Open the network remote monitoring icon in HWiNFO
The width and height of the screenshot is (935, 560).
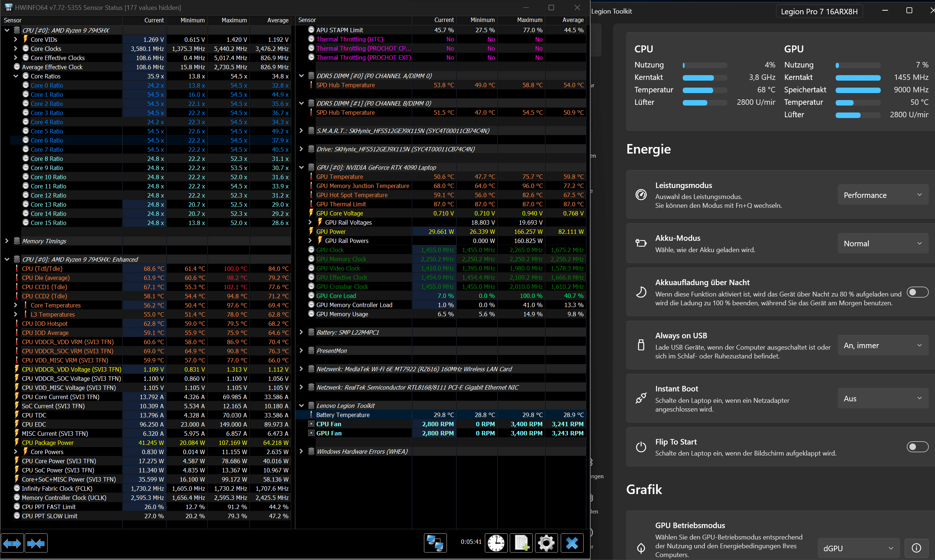[x=435, y=544]
